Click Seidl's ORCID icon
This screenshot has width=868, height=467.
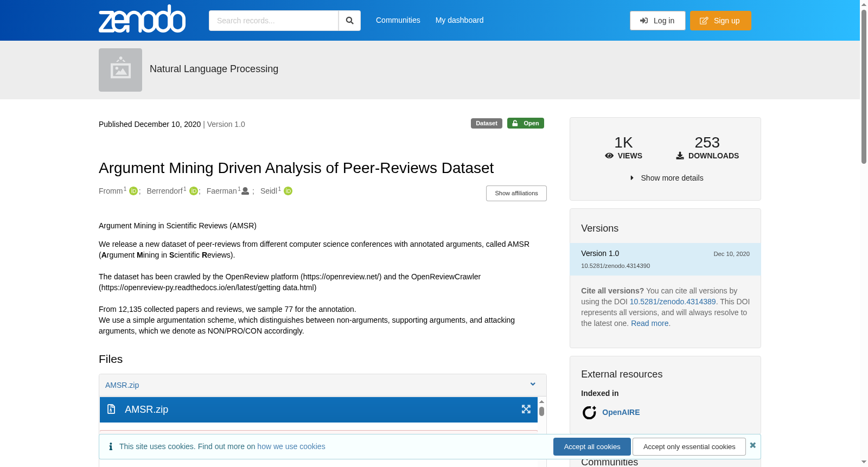point(288,191)
